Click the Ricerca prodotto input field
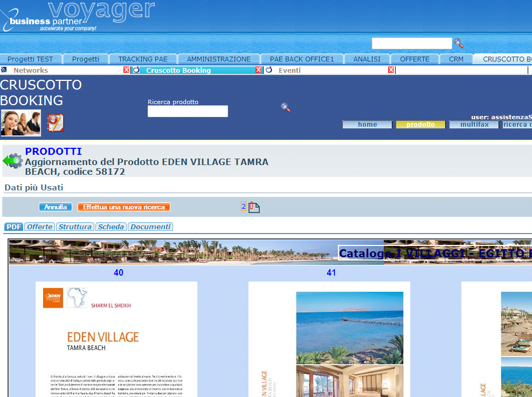This screenshot has height=397, width=532. [188, 111]
